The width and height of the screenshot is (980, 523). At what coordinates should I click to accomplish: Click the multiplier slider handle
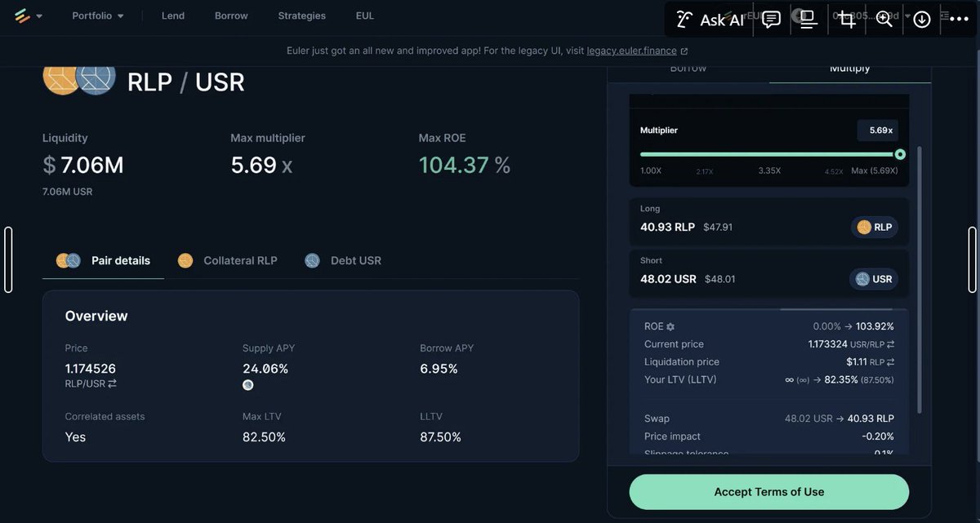(900, 154)
